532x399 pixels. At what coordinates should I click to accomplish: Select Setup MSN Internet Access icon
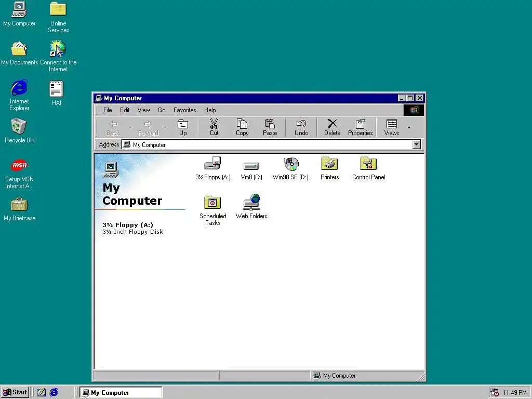pyautogui.click(x=19, y=174)
